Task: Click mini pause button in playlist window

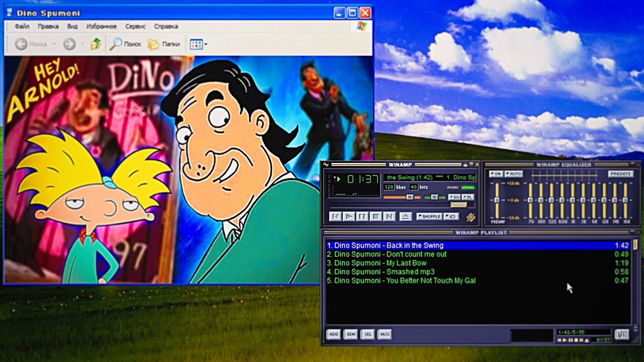Action: 571,340
